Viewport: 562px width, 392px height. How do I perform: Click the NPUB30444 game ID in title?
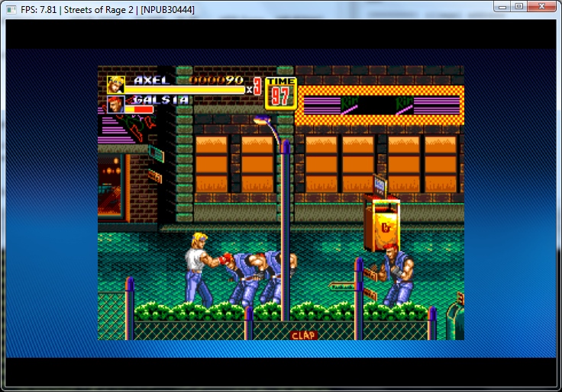(x=167, y=10)
